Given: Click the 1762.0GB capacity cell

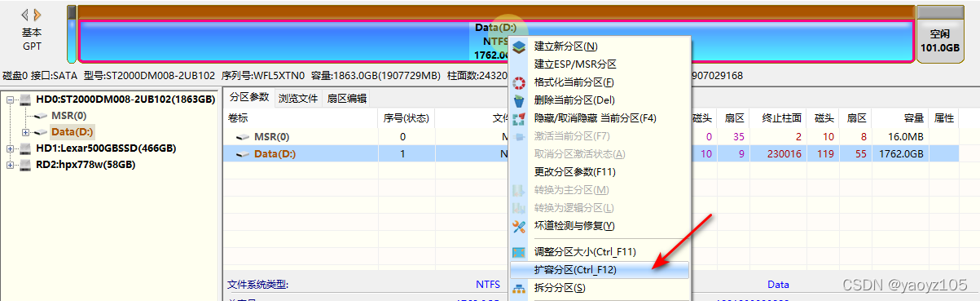Looking at the screenshot, I should (x=902, y=153).
